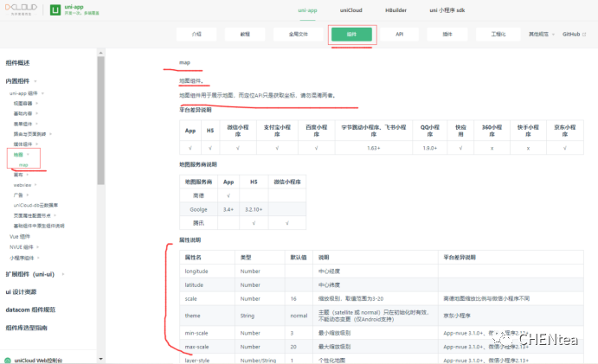Image resolution: width=598 pixels, height=364 pixels.
Task: Click the 地图服务商说明 heading
Action: point(198,164)
